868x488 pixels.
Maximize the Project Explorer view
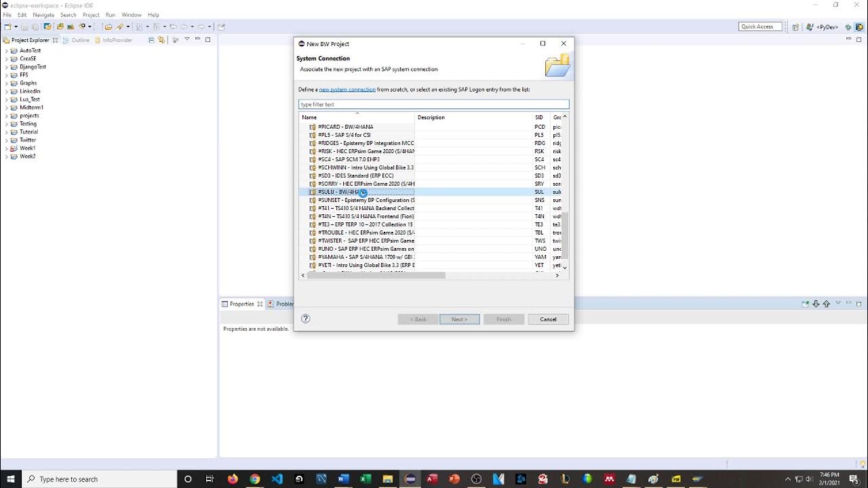208,40
